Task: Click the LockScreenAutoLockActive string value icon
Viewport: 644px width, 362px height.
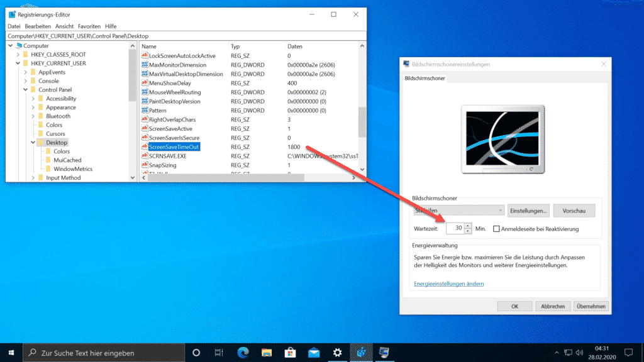Action: [x=144, y=55]
